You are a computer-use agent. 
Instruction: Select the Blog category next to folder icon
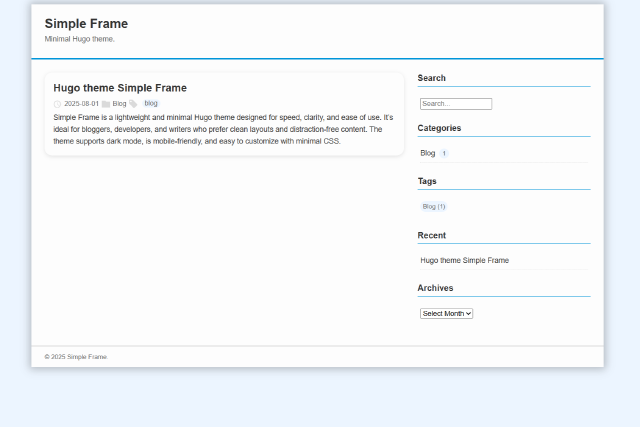tap(119, 104)
